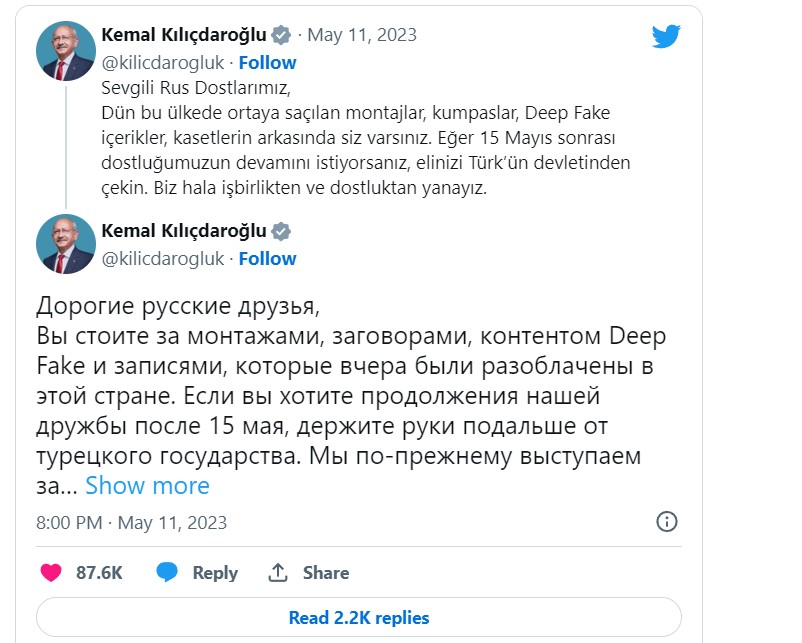Image resolution: width=802 pixels, height=643 pixels.
Task: Open Kemal Kılıçdaroğlu name in top tweet
Action: (185, 35)
